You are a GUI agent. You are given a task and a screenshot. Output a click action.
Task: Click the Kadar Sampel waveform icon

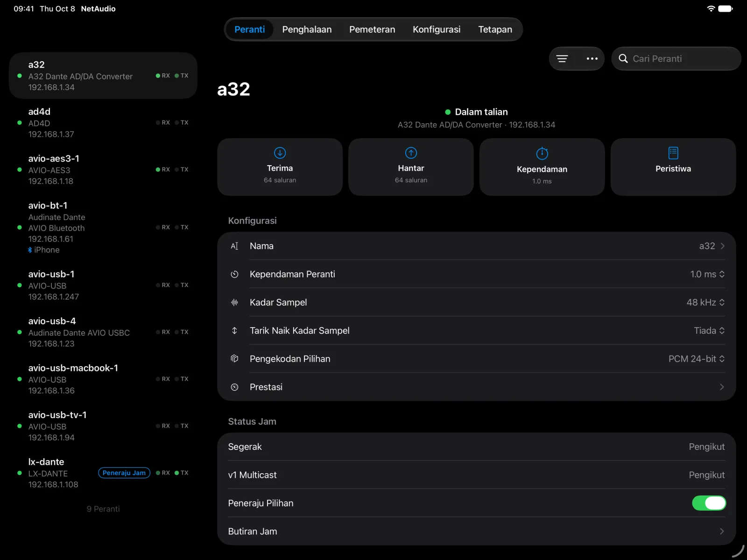pos(234,302)
